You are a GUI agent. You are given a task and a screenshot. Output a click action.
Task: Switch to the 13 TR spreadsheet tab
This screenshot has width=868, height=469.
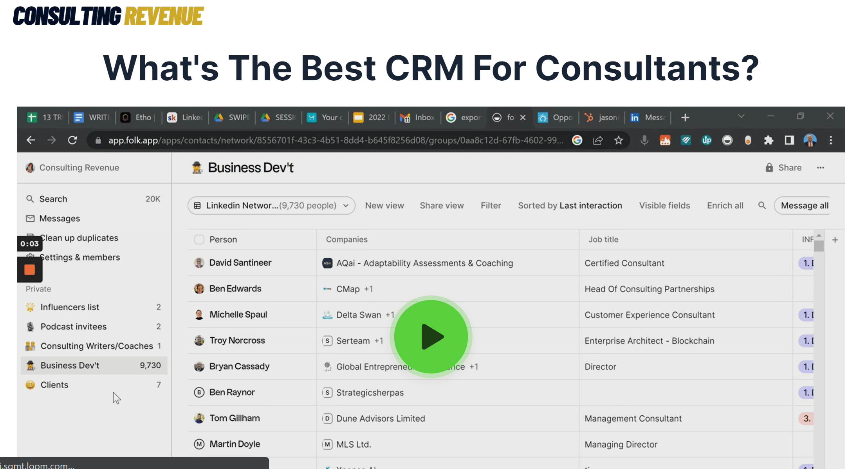45,118
